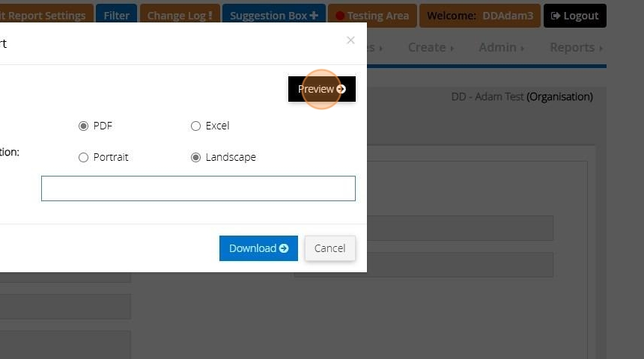Click the red Testing Area dot icon
This screenshot has height=359, width=644.
(340, 16)
